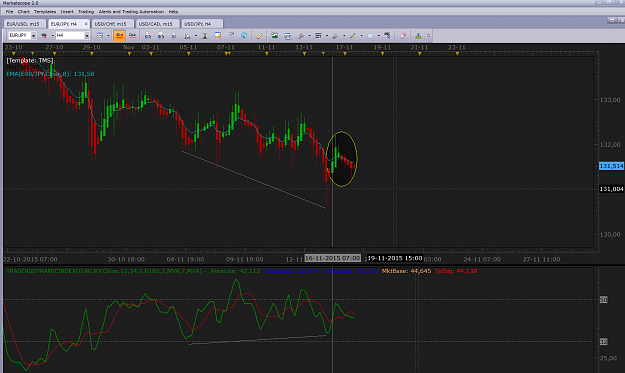Expand the fan lines dropdown arrow
The height and width of the screenshot is (373, 625).
[x=344, y=35]
